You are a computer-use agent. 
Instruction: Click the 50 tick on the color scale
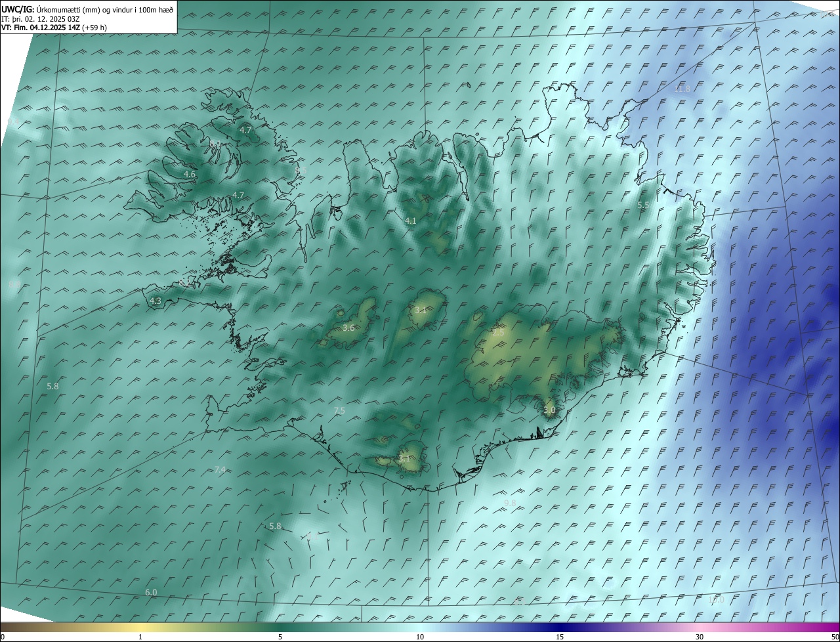coord(835,637)
